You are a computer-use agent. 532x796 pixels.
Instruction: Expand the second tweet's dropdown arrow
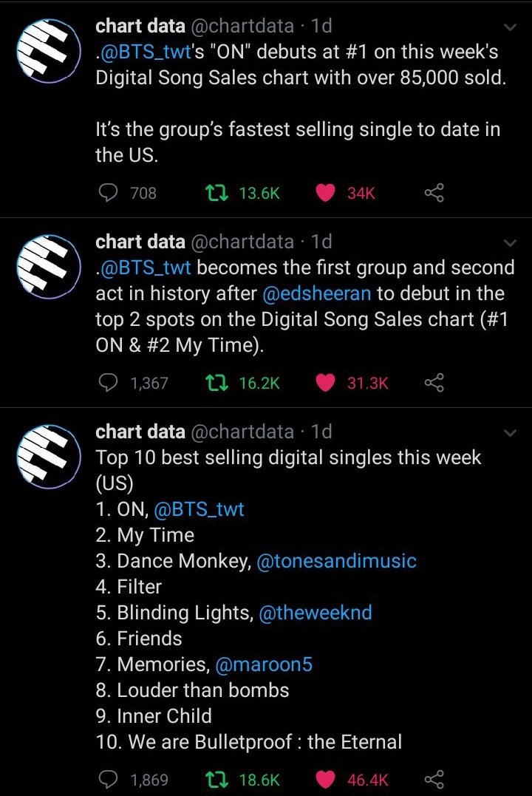[x=509, y=243]
